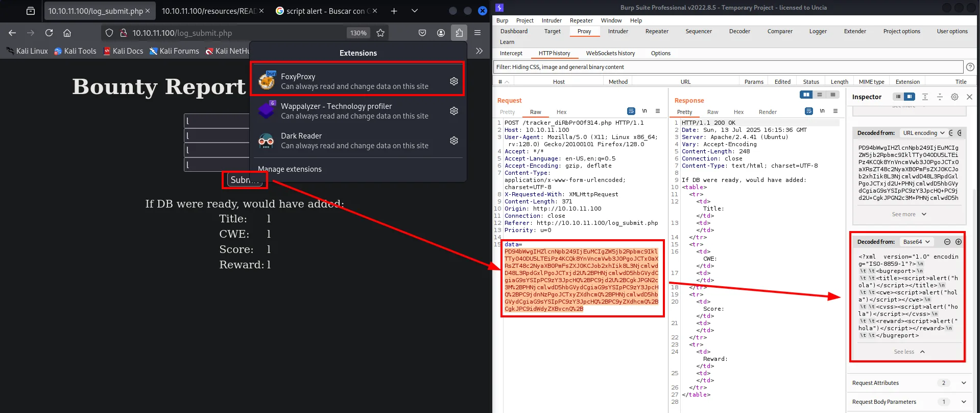Expand URL-decoded text with See more

[x=909, y=214]
